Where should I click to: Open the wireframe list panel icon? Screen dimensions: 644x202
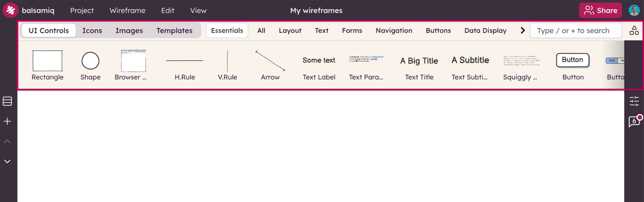click(7, 101)
